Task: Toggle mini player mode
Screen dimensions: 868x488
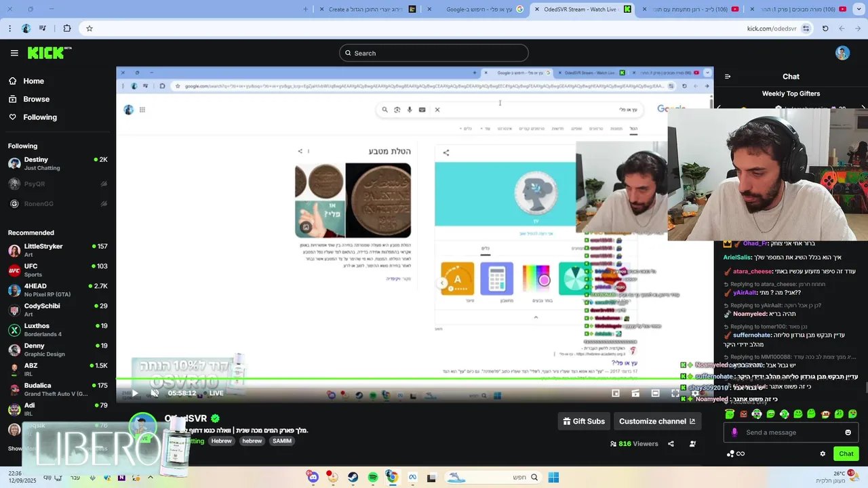Action: [x=616, y=393]
